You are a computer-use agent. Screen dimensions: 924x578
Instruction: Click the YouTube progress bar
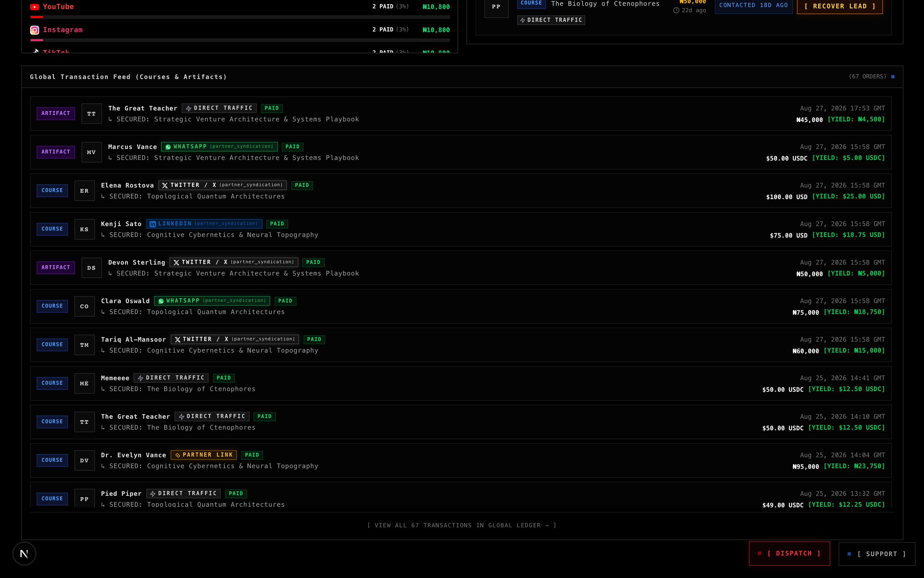[x=240, y=17]
